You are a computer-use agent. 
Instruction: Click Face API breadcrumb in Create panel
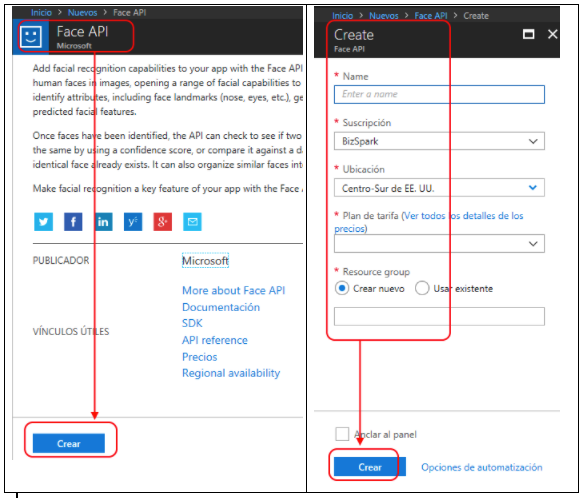point(431,16)
